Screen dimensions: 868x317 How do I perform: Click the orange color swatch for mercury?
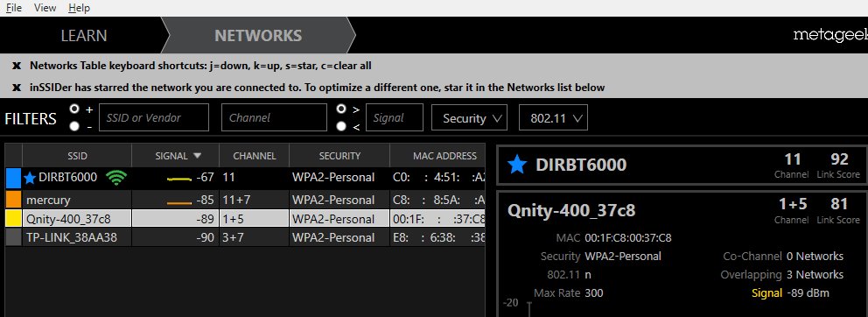(13, 200)
